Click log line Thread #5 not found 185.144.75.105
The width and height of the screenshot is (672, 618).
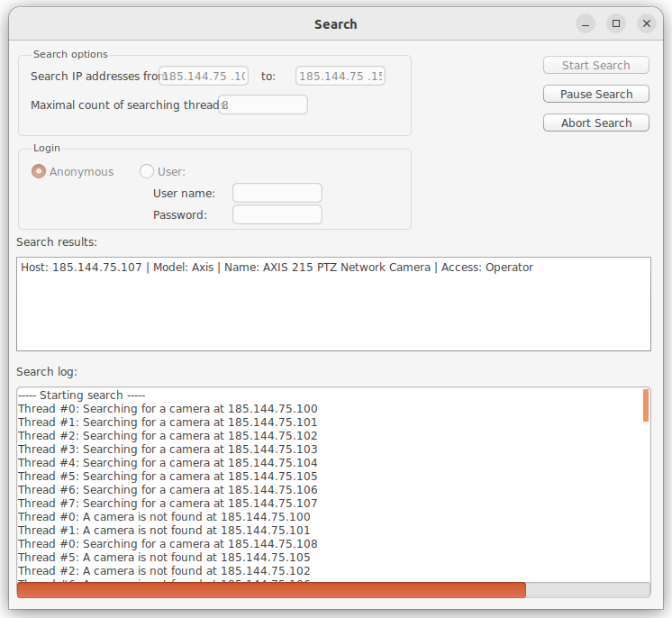pos(164,557)
